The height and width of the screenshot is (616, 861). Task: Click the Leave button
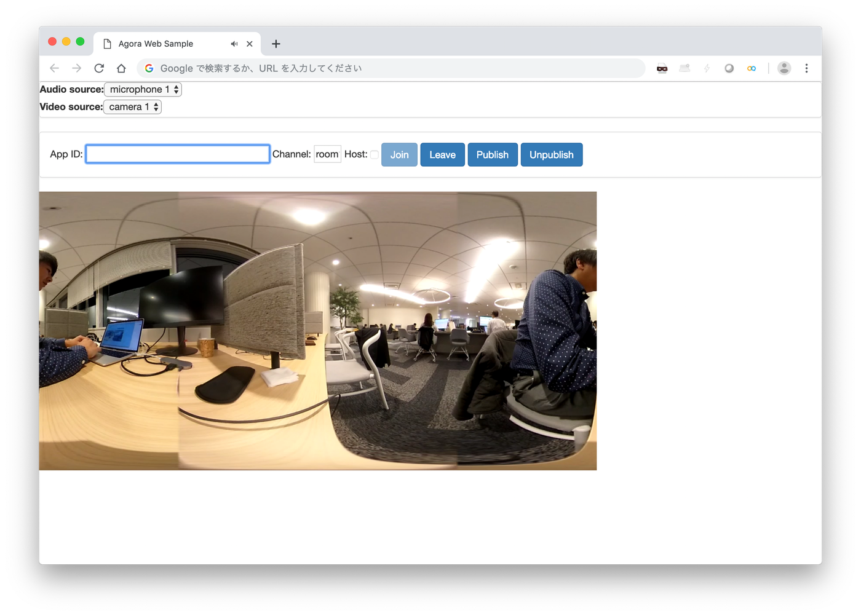[443, 155]
